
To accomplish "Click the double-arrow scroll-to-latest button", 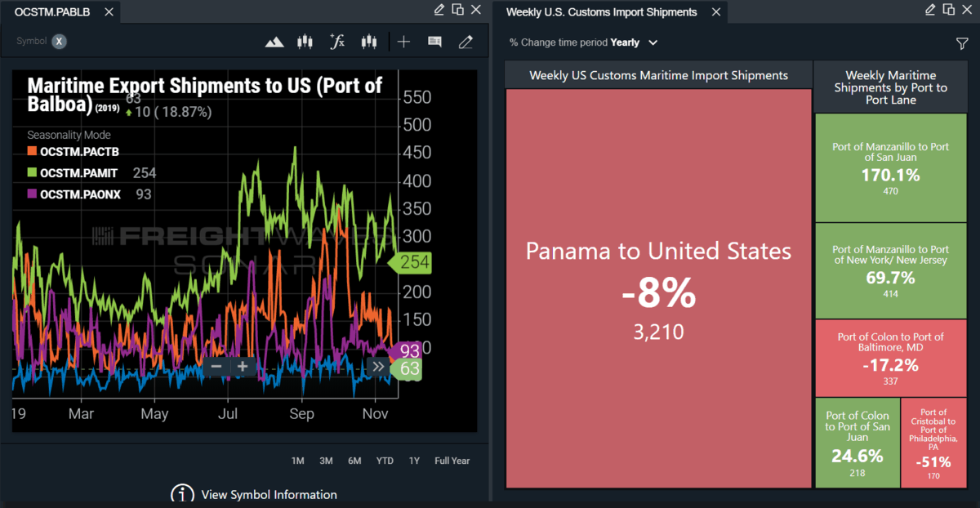I will (378, 367).
